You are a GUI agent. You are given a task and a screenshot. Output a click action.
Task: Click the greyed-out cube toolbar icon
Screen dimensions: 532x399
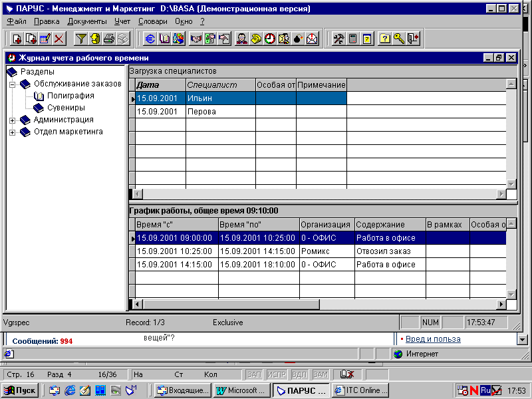124,39
